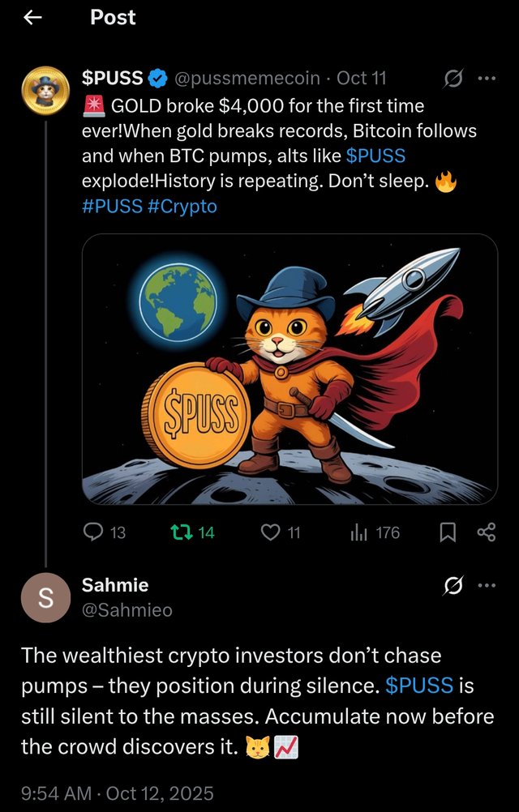
Task: Tap the $PUSS cashtag in Sahmie's reply
Action: tap(418, 686)
